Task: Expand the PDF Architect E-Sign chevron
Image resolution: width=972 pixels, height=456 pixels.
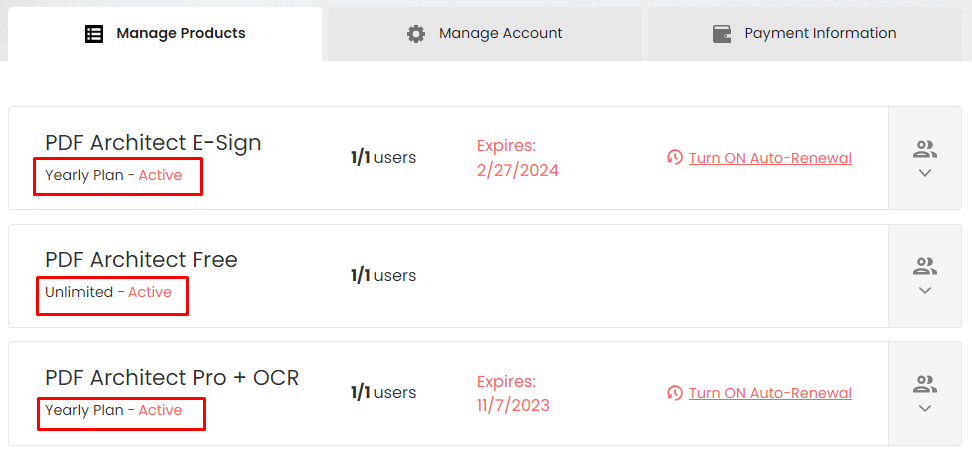Action: (925, 173)
